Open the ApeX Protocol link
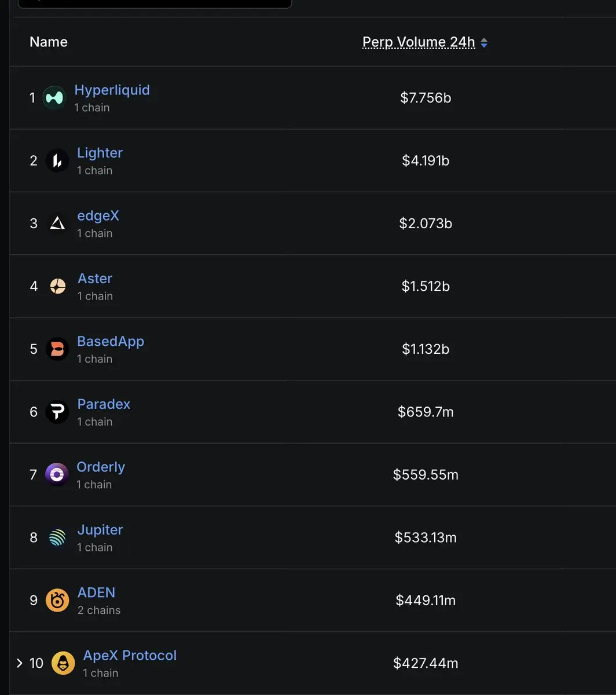The image size is (616, 695). [x=130, y=656]
